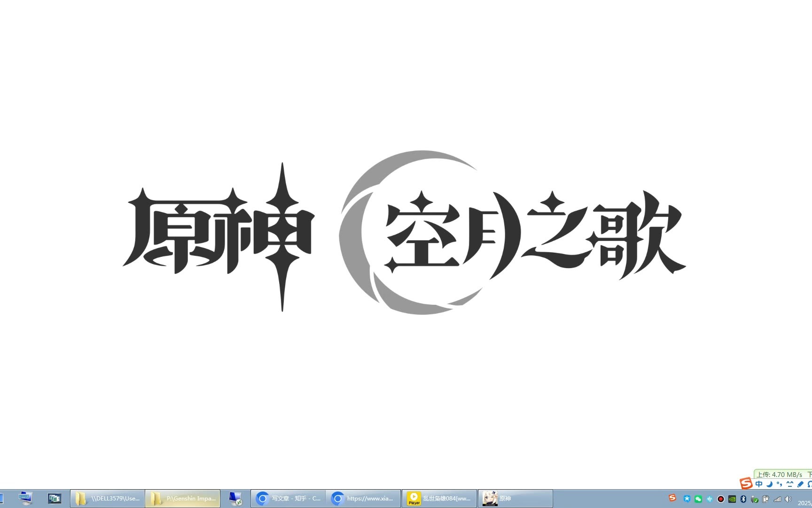The image size is (812, 508).
Task: Open WeChat from the system tray
Action: [698, 499]
